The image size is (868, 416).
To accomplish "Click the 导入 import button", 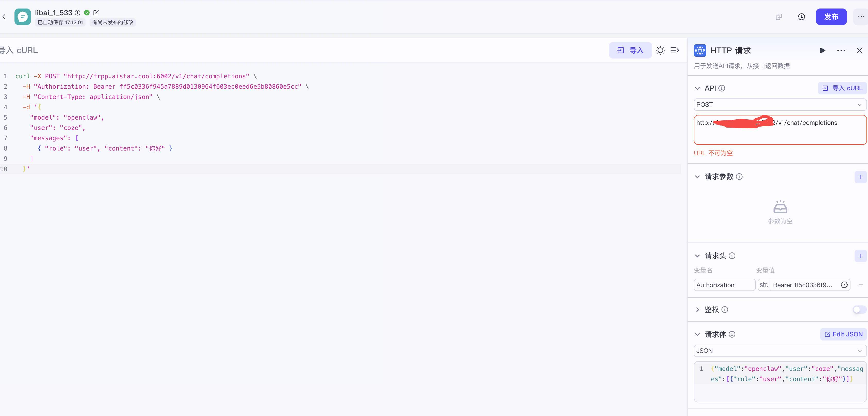I will [630, 50].
